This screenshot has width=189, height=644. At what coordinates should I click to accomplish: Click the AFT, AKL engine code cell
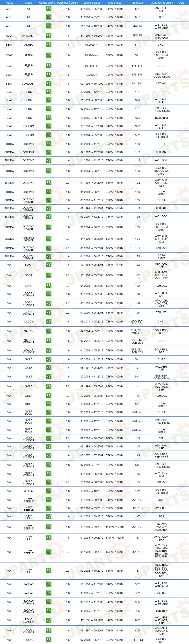[161, 84]
